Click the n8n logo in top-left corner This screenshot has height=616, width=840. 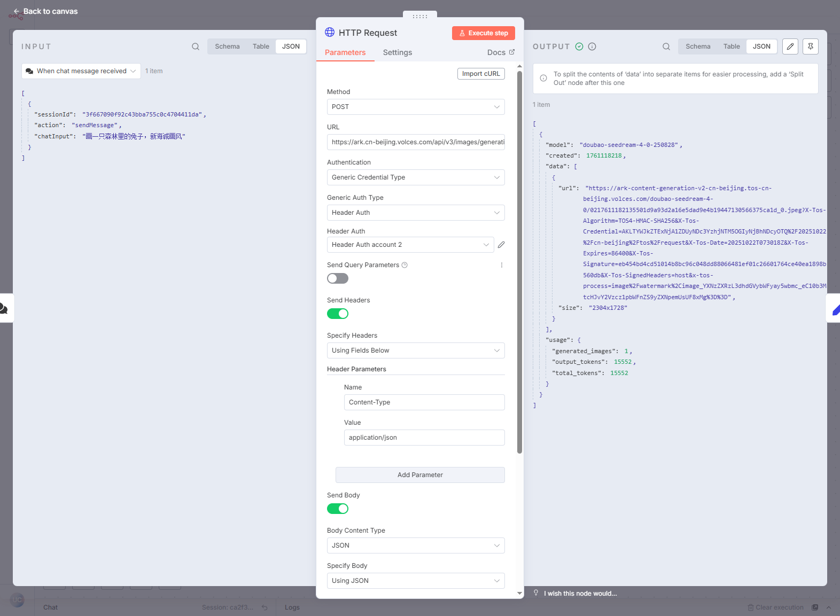coord(15,16)
